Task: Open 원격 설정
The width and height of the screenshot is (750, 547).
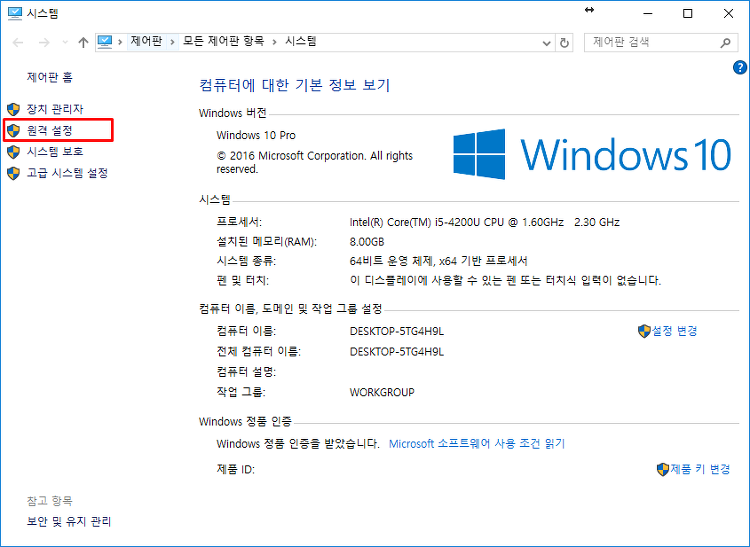Action: click(x=50, y=130)
